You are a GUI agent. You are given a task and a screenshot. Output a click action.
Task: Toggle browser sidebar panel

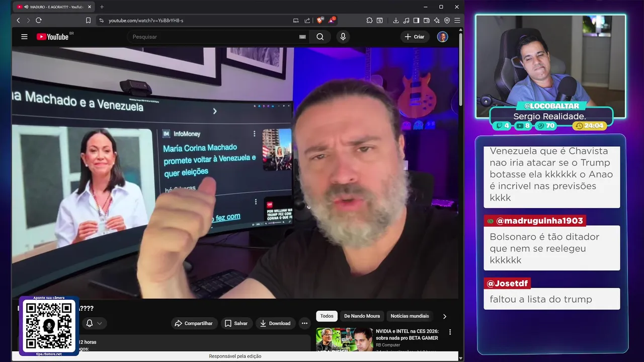416,20
